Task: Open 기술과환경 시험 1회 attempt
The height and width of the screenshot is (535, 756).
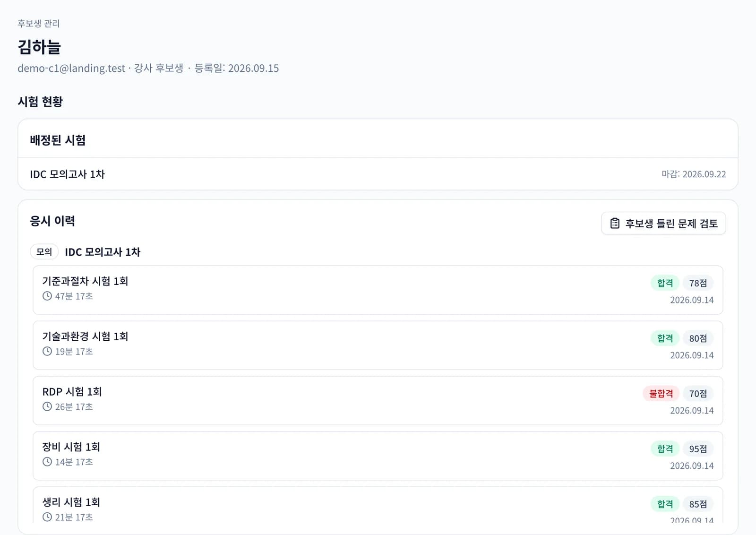Action: [x=378, y=345]
